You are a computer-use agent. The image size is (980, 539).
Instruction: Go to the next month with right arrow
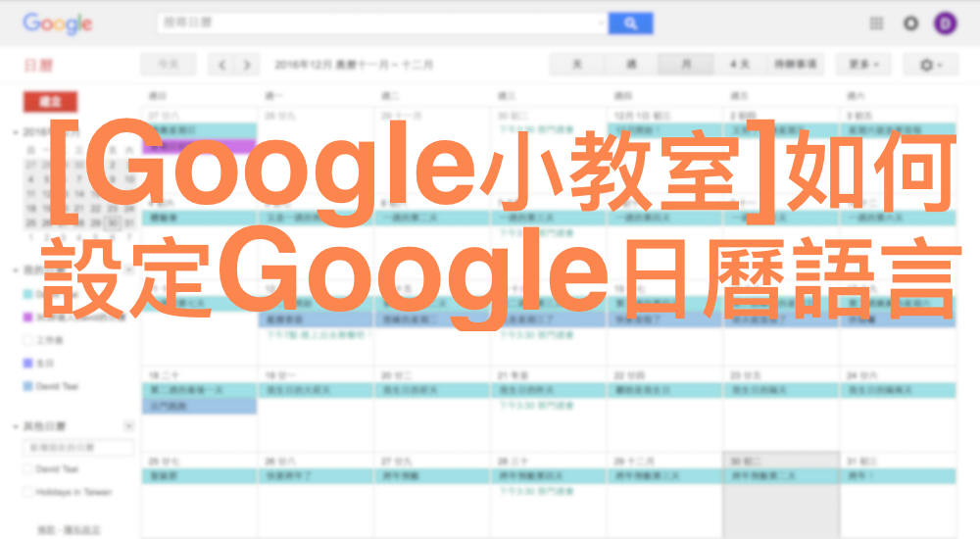[x=246, y=65]
